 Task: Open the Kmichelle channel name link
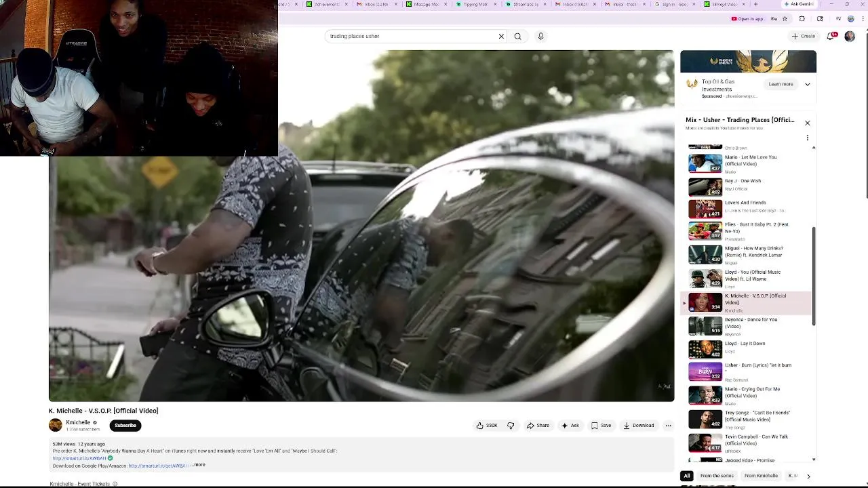click(x=78, y=422)
